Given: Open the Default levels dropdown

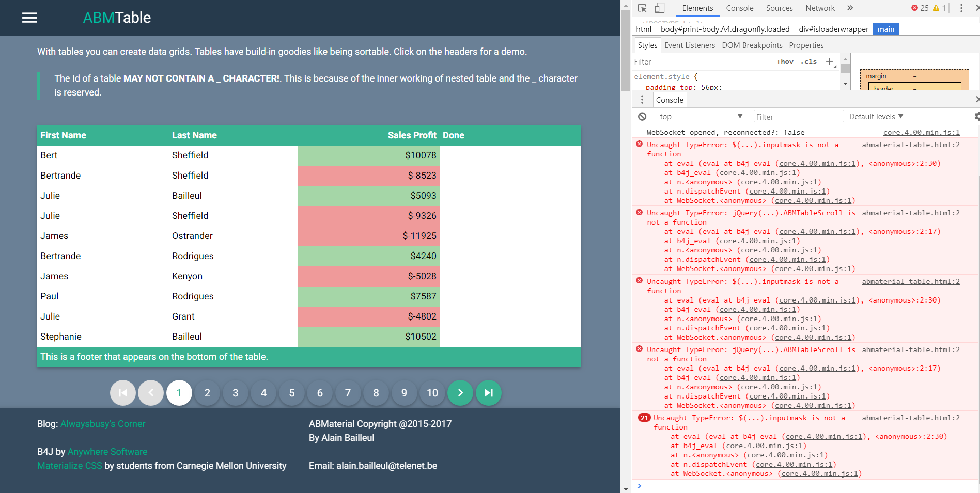Looking at the screenshot, I should point(876,117).
